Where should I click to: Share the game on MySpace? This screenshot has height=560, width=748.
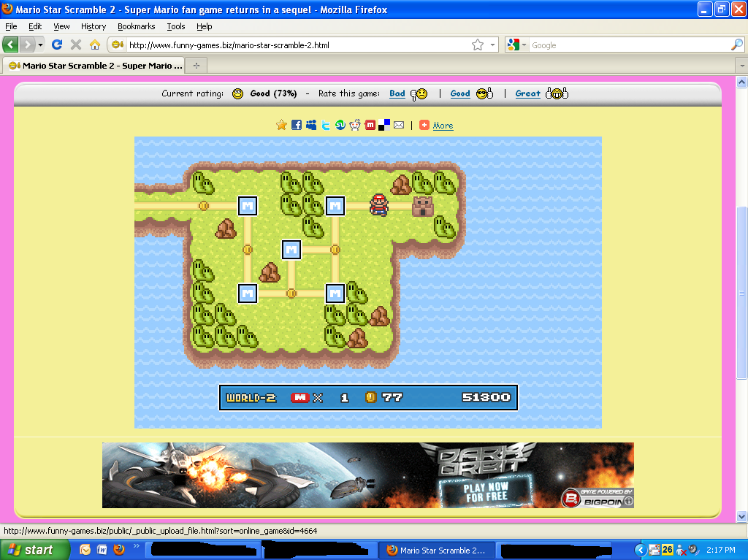310,124
